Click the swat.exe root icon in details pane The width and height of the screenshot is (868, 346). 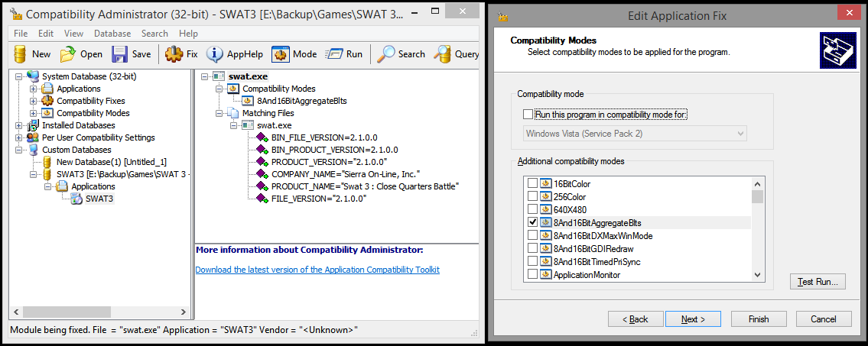coord(219,76)
